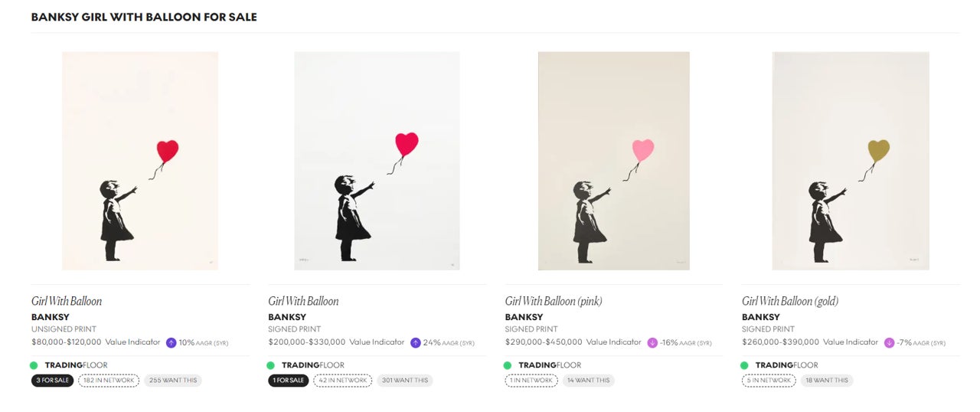Open the '182 IN NETWORK' tag

tap(109, 381)
